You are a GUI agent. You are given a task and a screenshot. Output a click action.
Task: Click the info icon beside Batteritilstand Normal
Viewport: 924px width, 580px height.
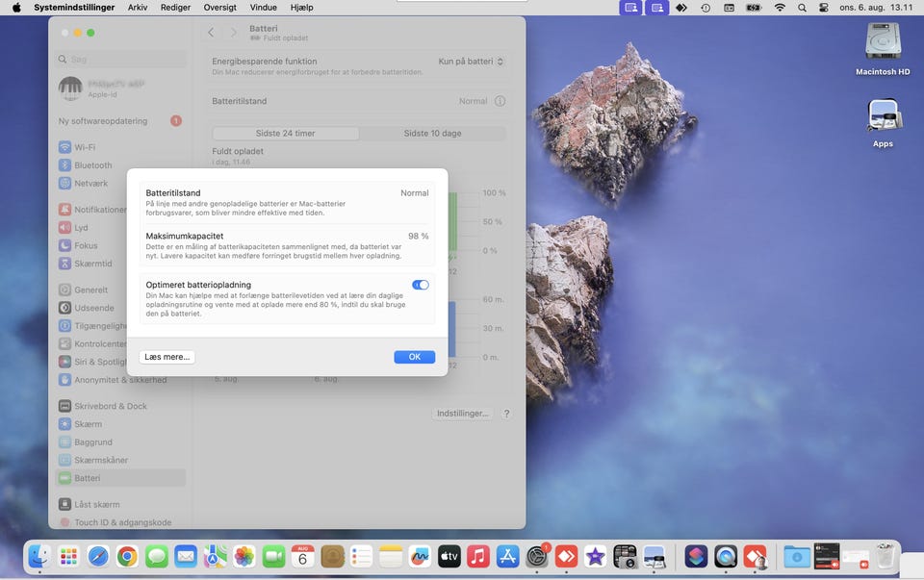[500, 101]
